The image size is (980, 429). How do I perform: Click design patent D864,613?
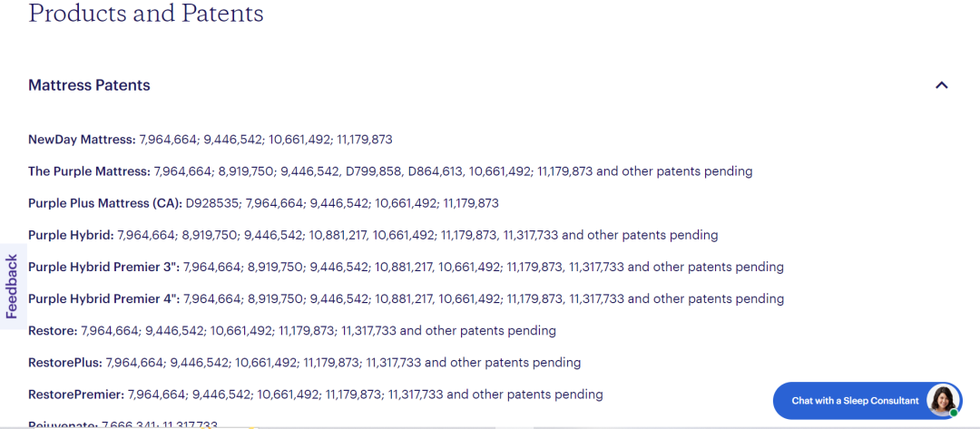point(435,171)
